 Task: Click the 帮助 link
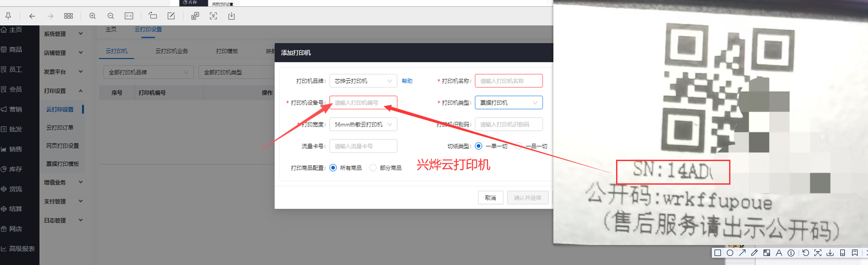click(x=407, y=81)
